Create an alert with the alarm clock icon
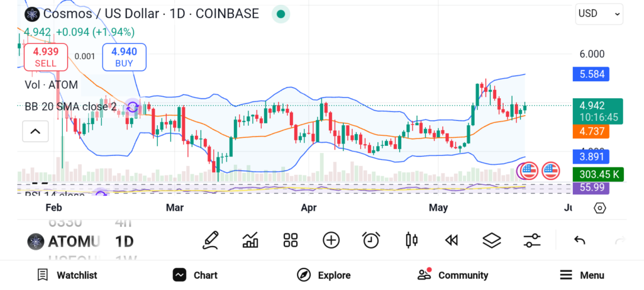 pyautogui.click(x=371, y=240)
